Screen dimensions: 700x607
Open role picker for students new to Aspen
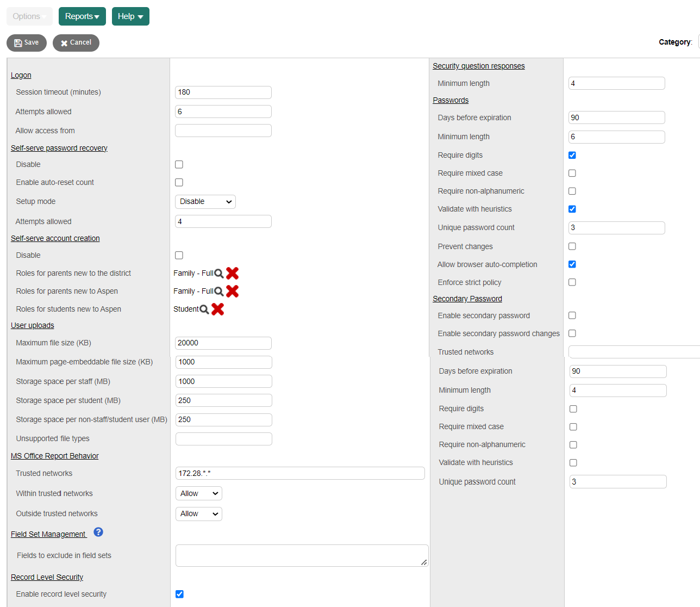tap(204, 309)
